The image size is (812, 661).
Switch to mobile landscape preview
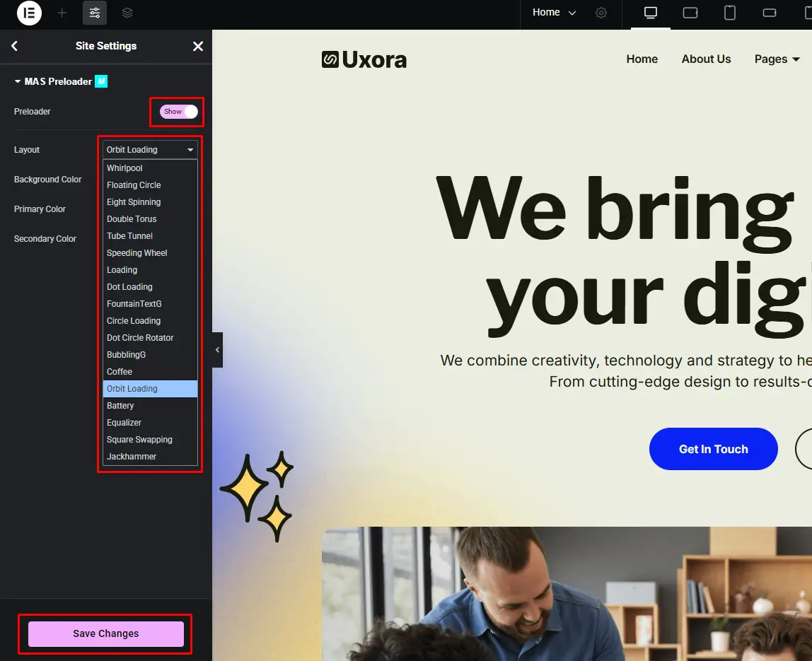770,13
